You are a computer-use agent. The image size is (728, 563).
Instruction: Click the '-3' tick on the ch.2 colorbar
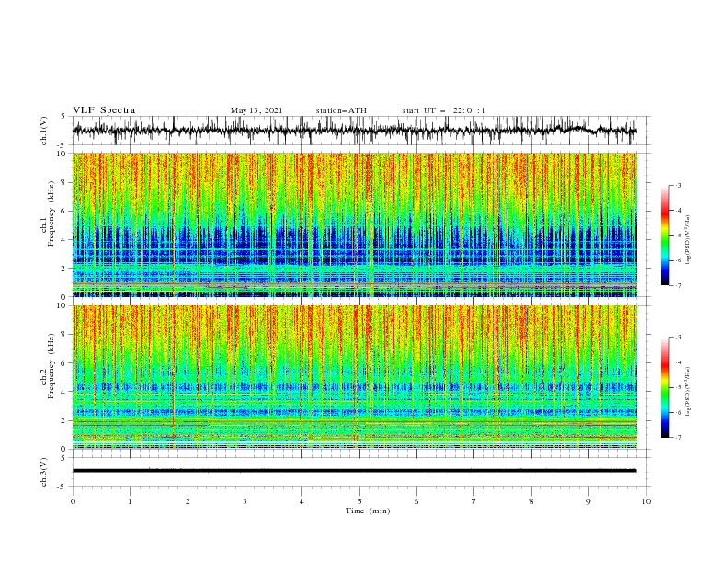tap(678, 338)
